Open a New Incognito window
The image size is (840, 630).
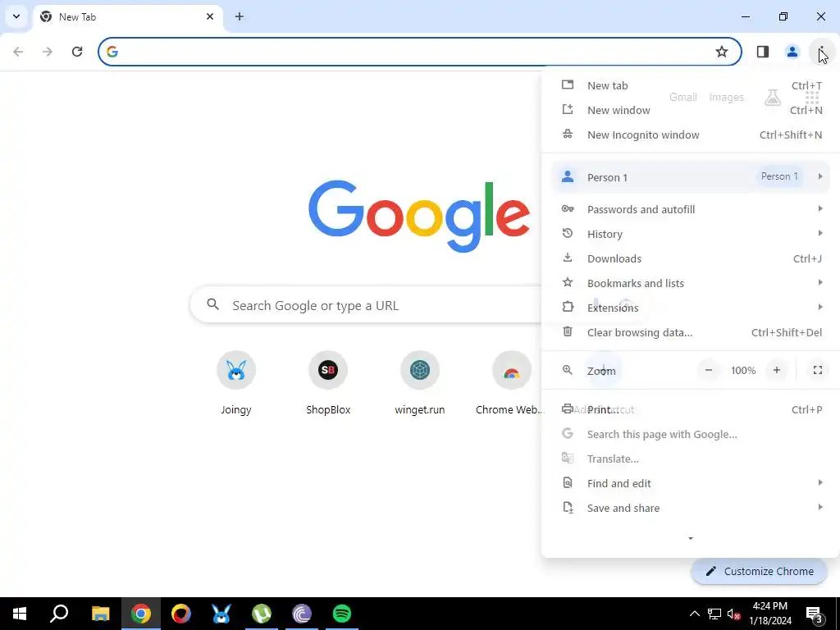691,135
